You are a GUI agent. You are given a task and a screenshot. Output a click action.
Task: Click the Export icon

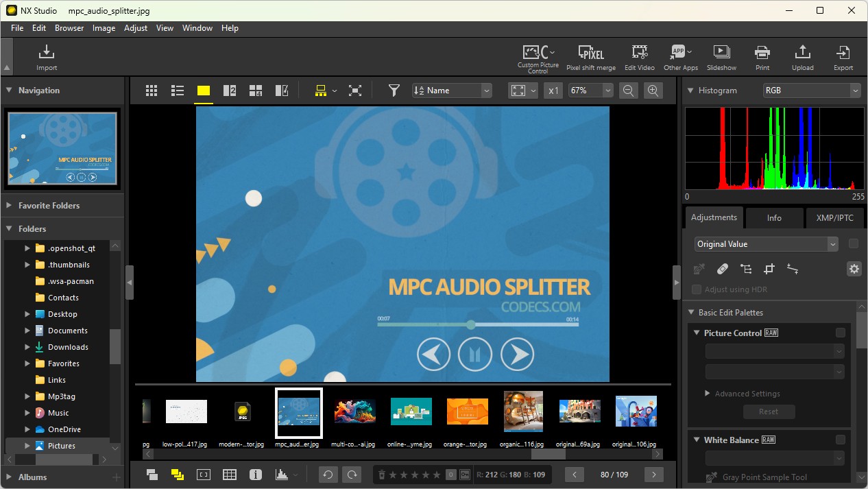pos(843,58)
